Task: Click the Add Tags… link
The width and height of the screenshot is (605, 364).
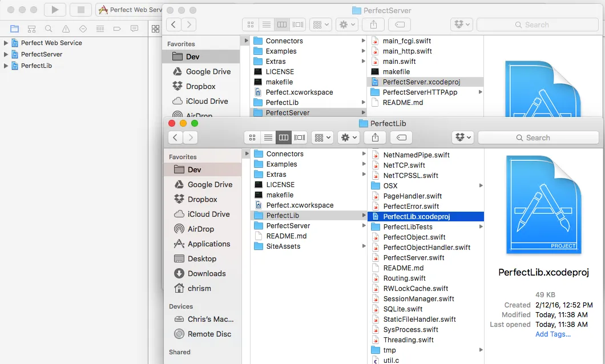Action: pos(553,334)
